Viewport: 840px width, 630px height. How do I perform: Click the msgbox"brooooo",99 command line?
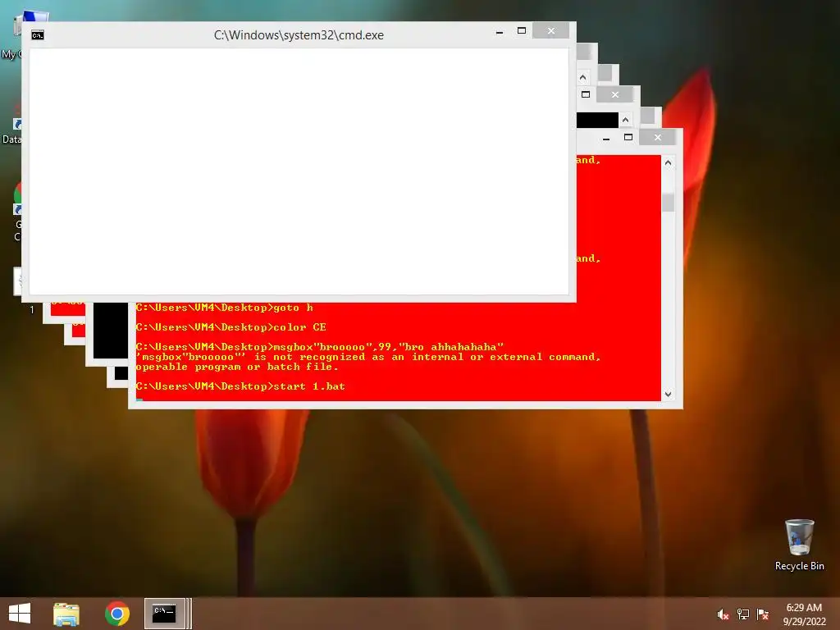pyautogui.click(x=320, y=347)
